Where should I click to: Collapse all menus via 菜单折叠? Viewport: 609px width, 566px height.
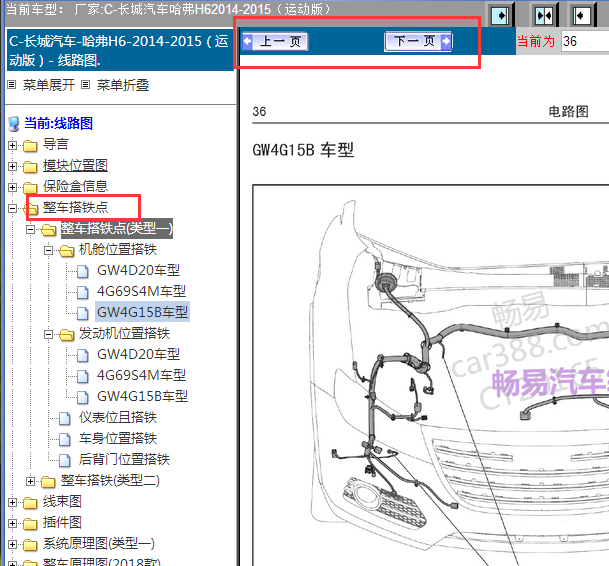pos(123,85)
